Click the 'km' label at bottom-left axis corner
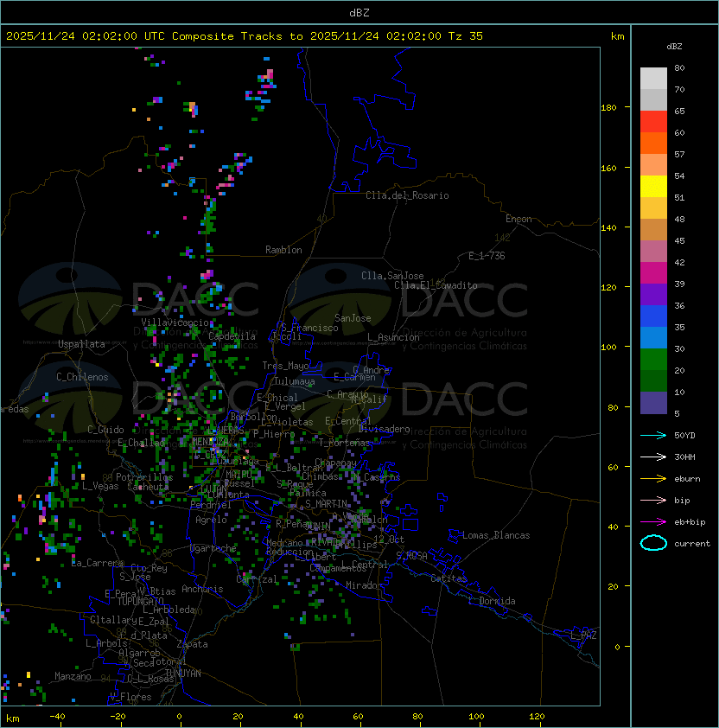Image resolution: width=719 pixels, height=728 pixels. 13,718
